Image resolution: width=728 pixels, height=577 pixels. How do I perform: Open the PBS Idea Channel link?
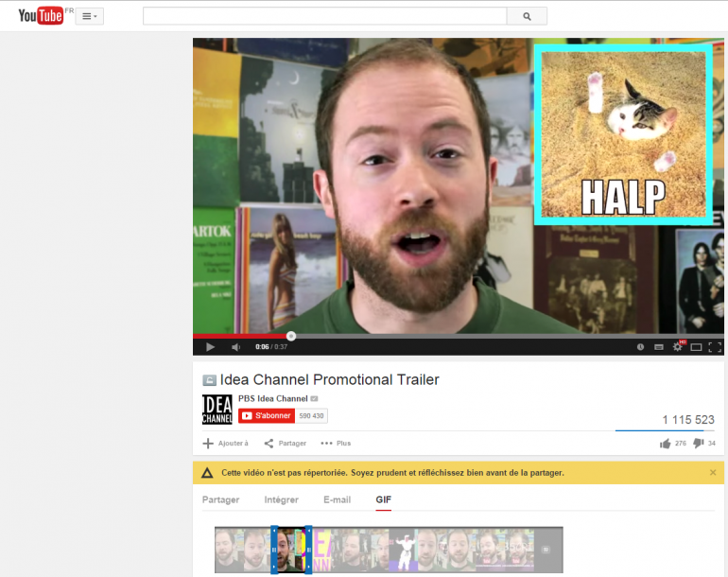(272, 398)
